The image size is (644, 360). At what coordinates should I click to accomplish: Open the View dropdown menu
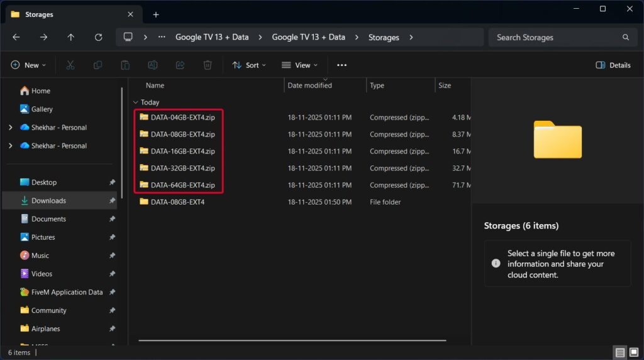299,65
